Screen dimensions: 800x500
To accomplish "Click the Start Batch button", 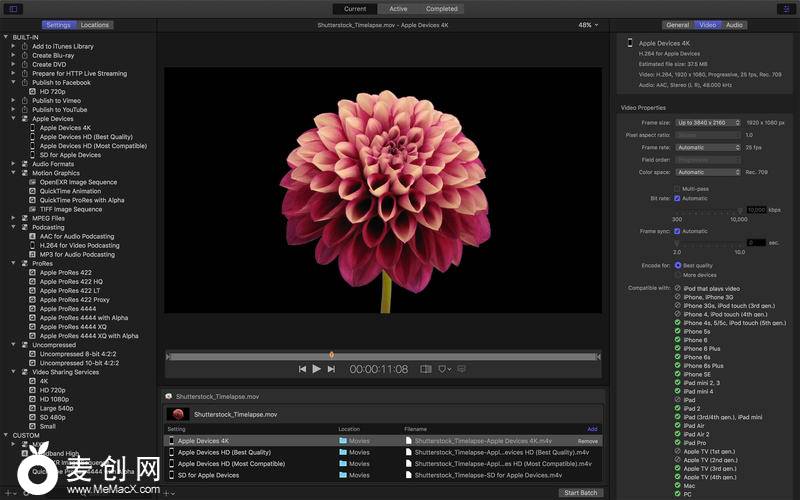I will pyautogui.click(x=580, y=492).
